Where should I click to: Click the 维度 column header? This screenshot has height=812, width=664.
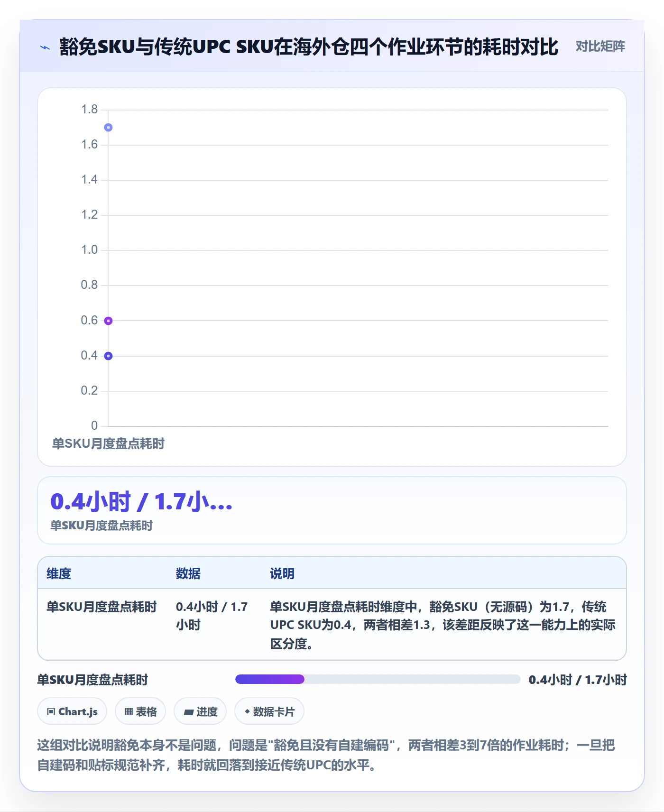point(59,573)
